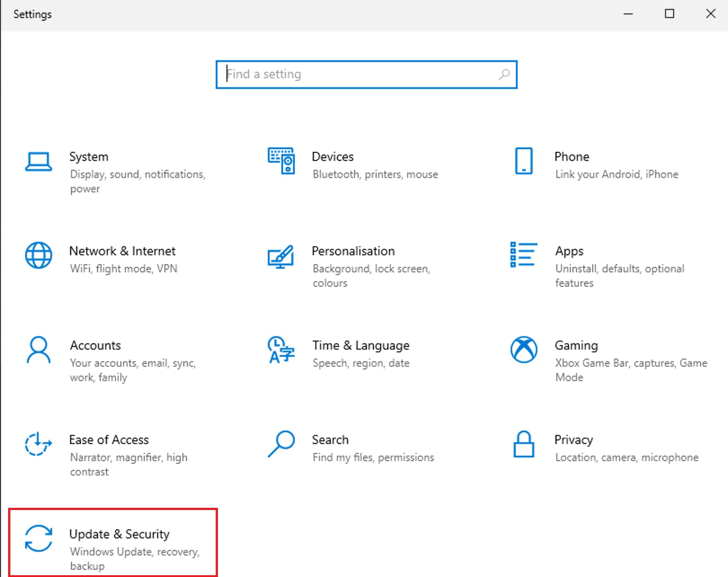Open the Update & Security heading link
Screen dimensions: 728x577
[x=120, y=534]
